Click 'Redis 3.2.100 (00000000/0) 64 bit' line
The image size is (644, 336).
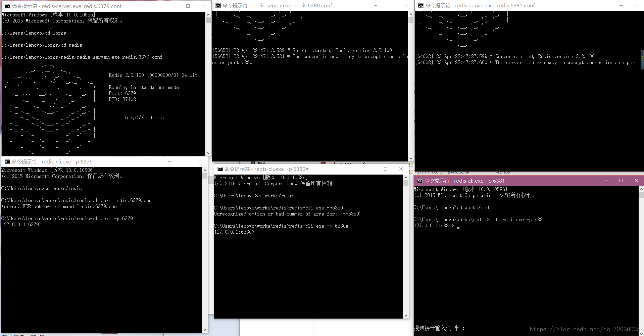click(x=153, y=75)
